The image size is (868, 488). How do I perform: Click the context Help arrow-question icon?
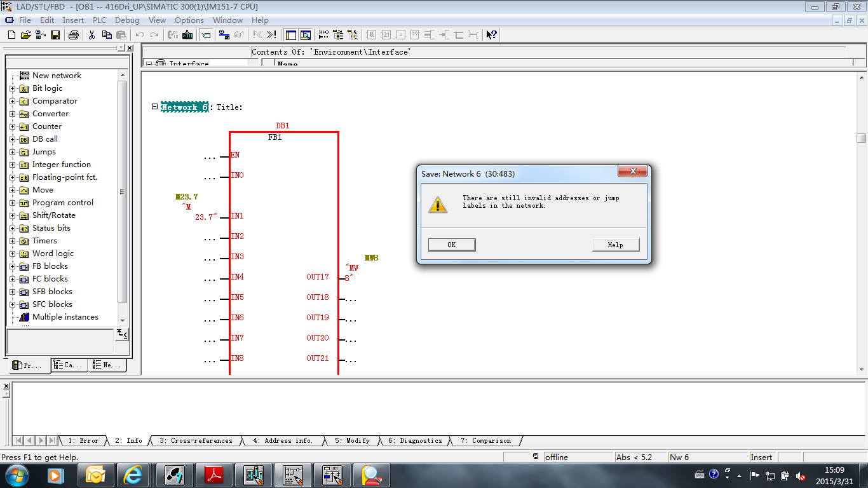click(x=491, y=35)
